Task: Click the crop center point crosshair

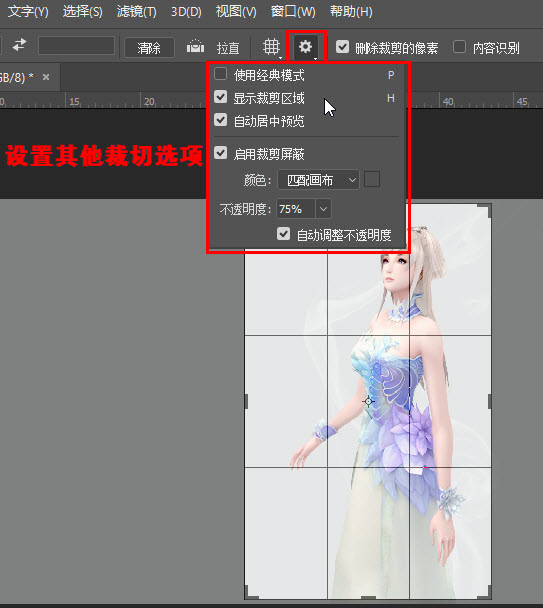Action: [368, 401]
